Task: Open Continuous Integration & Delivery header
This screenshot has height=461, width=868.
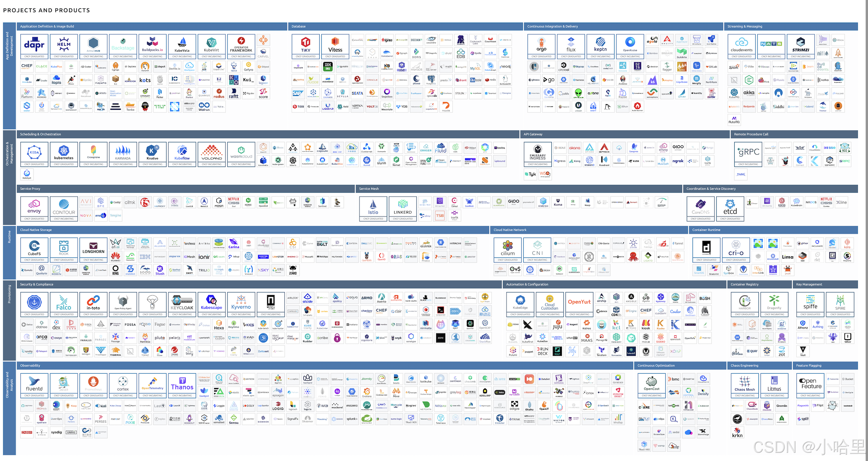Action: point(553,27)
